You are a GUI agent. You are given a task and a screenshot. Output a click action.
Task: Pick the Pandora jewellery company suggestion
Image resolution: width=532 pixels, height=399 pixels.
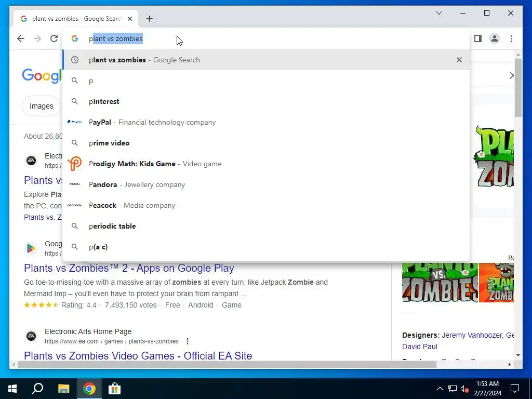[266, 184]
